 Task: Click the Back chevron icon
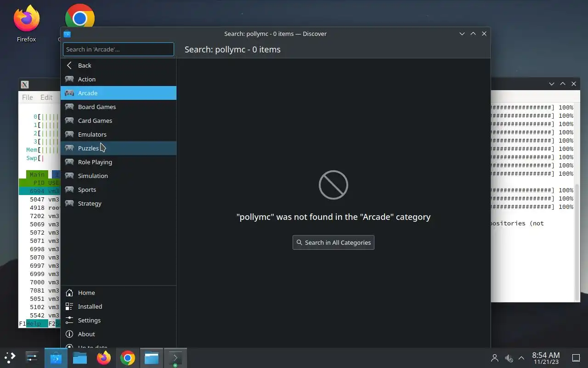69,65
